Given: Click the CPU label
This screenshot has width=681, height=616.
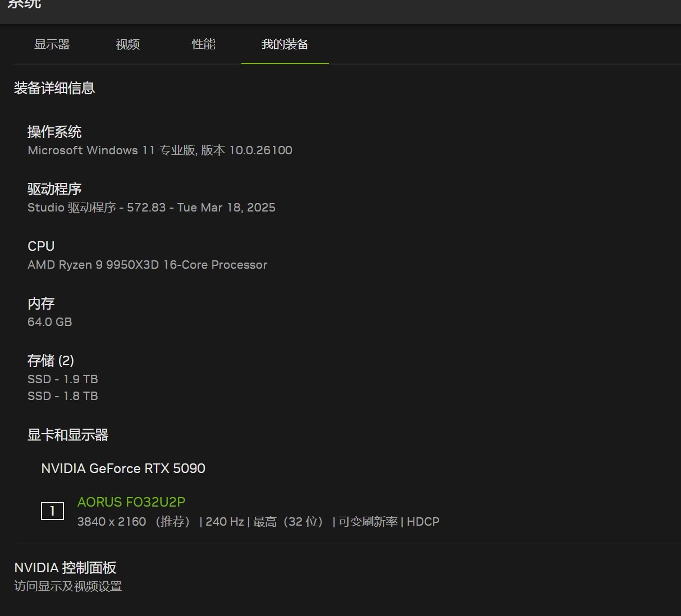Looking at the screenshot, I should point(41,246).
